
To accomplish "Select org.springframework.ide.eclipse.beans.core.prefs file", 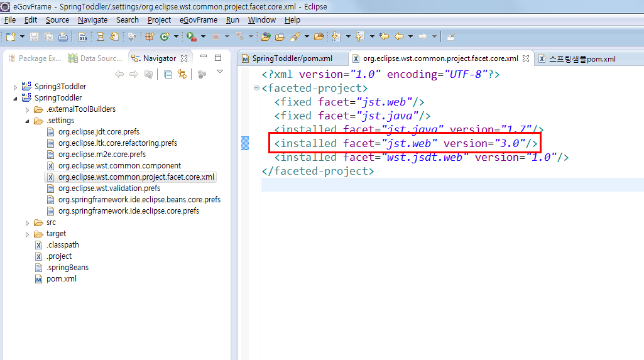I will pyautogui.click(x=139, y=200).
